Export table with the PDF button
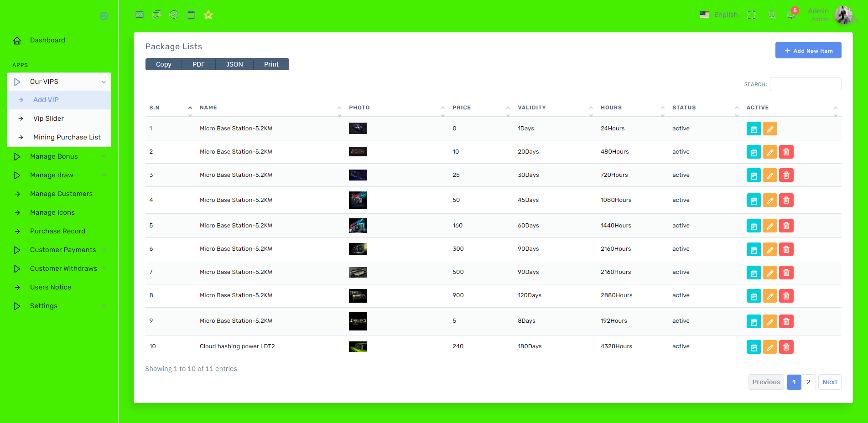This screenshot has width=868, height=423. (x=198, y=64)
